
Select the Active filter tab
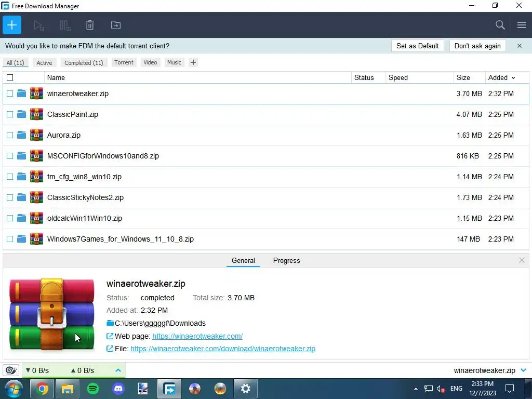(45, 62)
